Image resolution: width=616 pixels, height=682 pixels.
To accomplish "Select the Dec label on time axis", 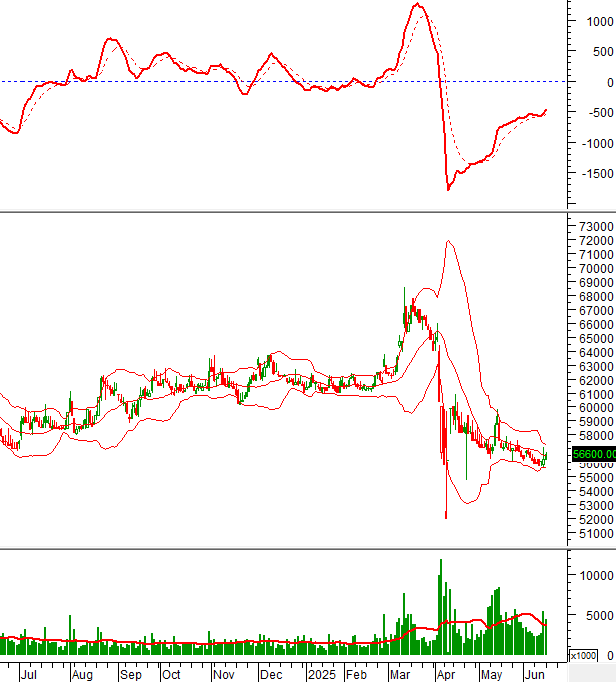I will point(271,675).
